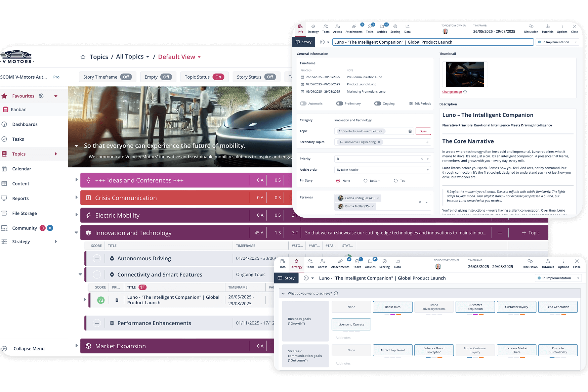Open Options menu icon in top story panel
The height and width of the screenshot is (392, 588).
coord(562,27)
